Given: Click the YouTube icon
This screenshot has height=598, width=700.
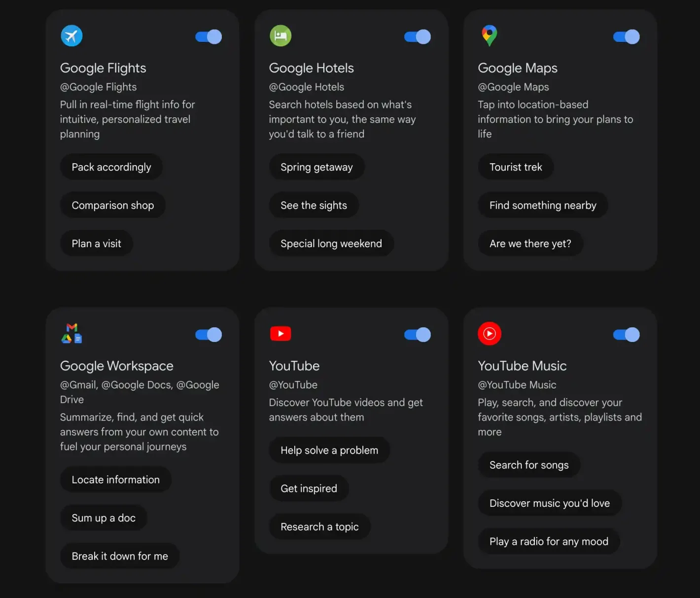Looking at the screenshot, I should point(280,333).
